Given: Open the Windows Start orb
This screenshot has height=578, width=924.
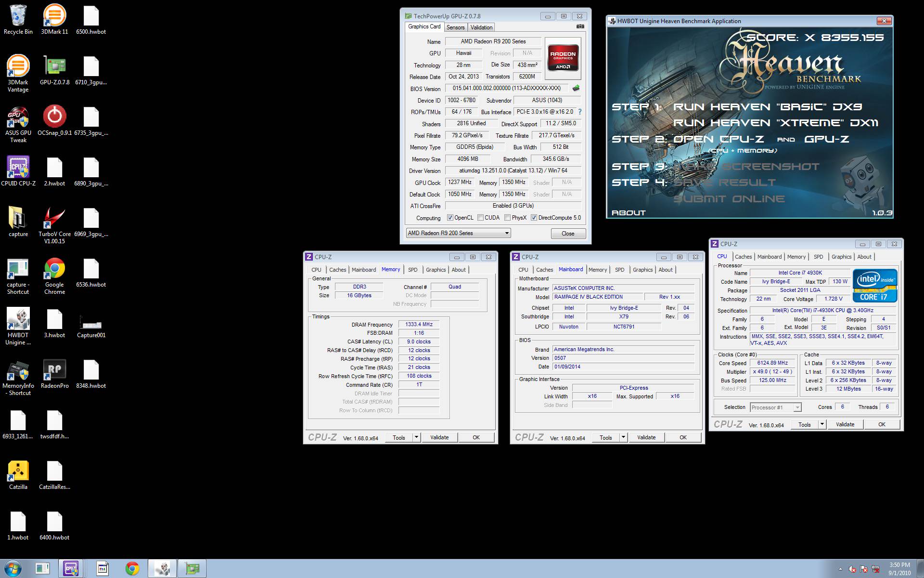Looking at the screenshot, I should pos(13,568).
